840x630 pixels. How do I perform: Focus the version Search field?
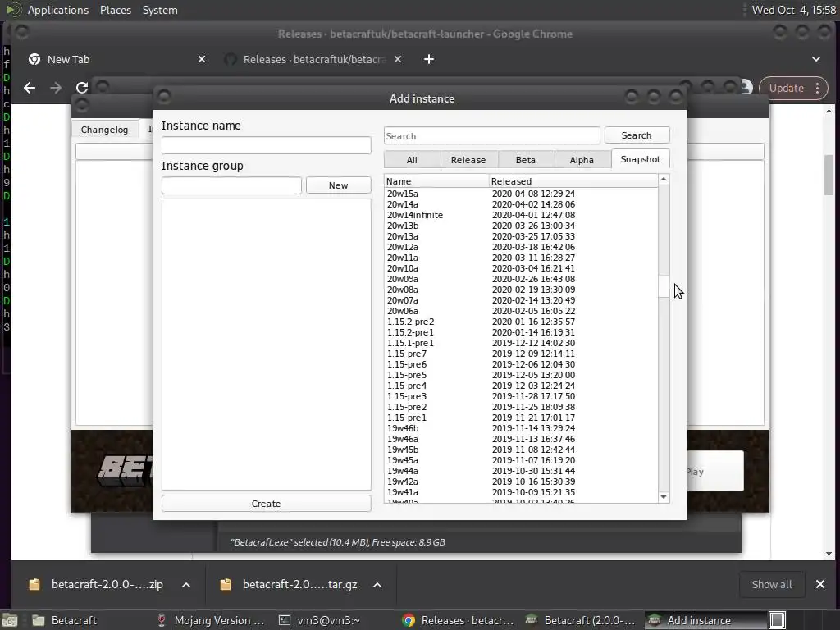[492, 135]
